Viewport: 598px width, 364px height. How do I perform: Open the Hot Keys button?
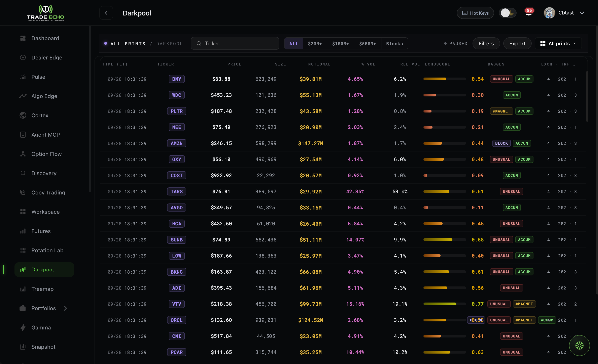475,13
